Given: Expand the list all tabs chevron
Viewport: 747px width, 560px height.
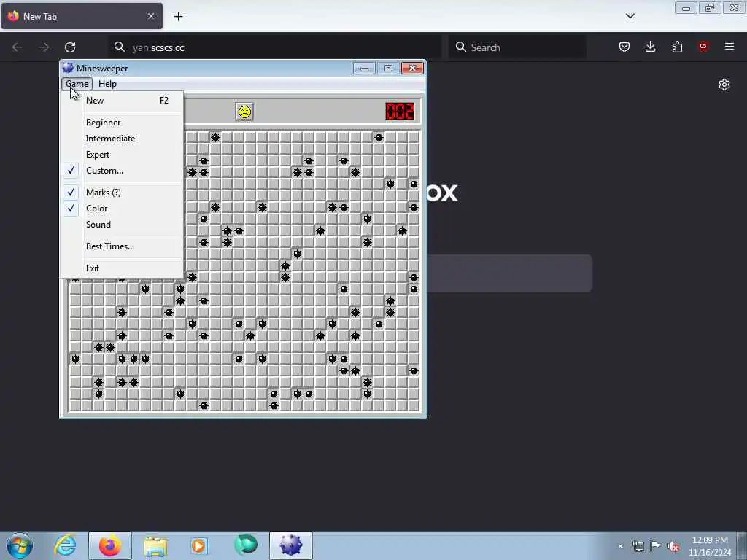Looking at the screenshot, I should (630, 16).
